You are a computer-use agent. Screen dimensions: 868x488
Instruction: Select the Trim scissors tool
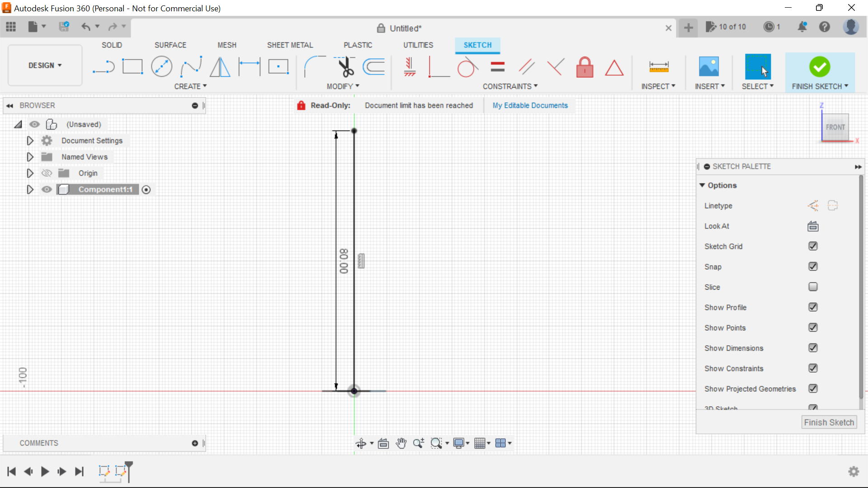point(344,66)
